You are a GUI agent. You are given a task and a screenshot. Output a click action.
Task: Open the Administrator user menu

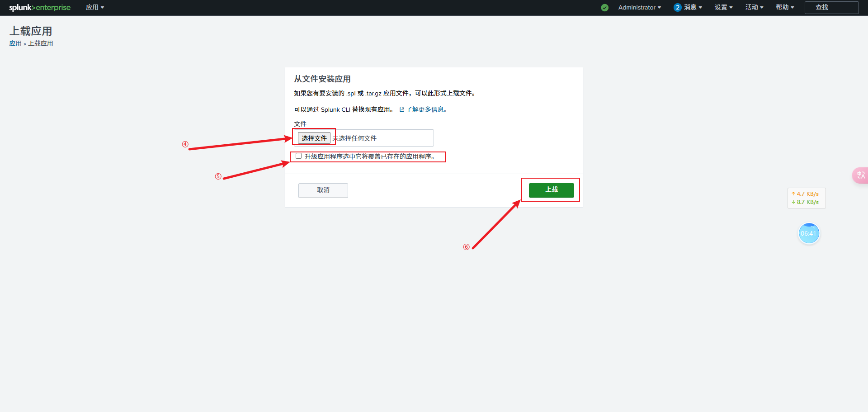coord(639,7)
